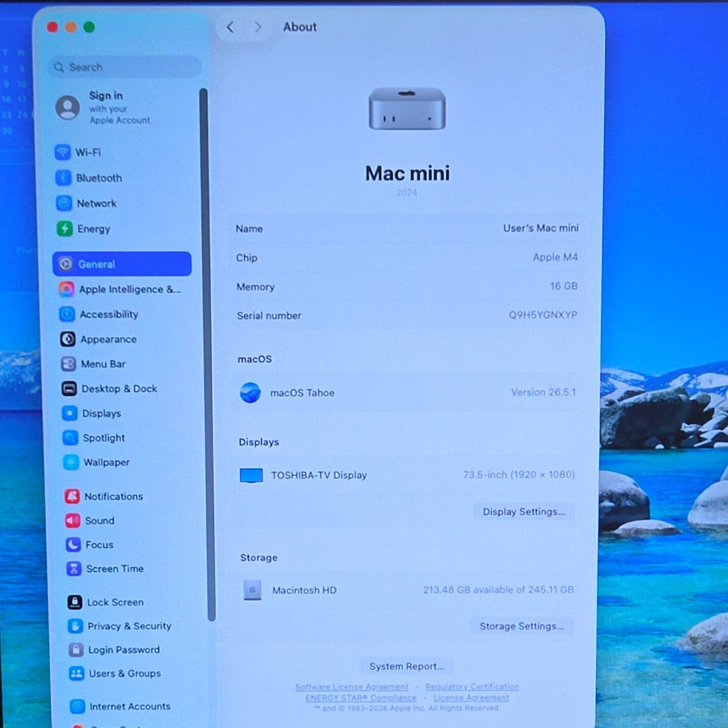Click the '16 GB' memory value
This screenshot has height=728, width=728.
point(563,286)
